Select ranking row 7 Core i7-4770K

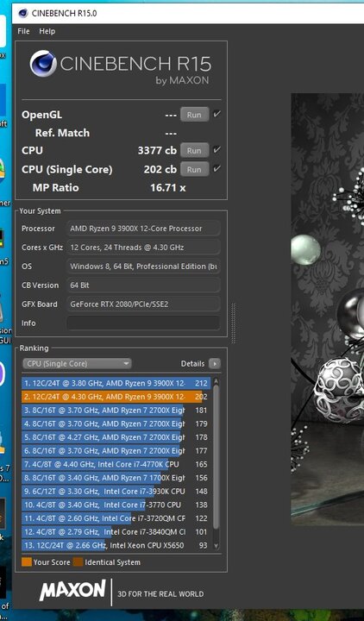click(116, 464)
